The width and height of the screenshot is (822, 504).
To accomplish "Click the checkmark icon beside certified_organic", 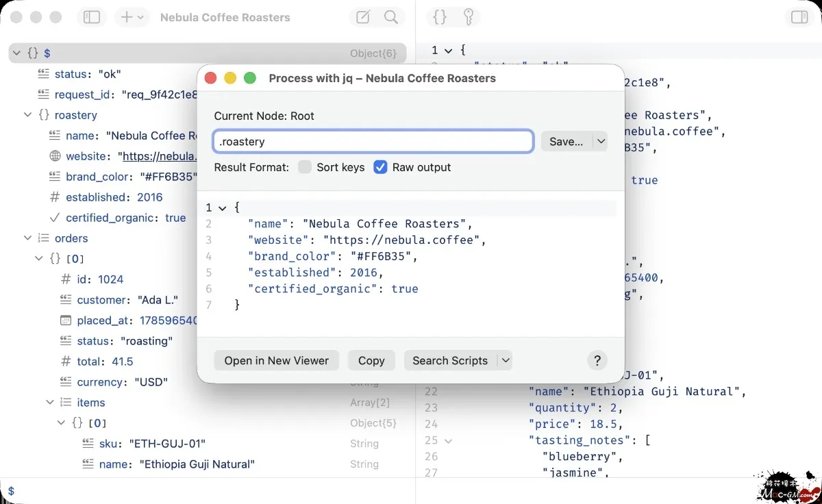I will [x=55, y=218].
